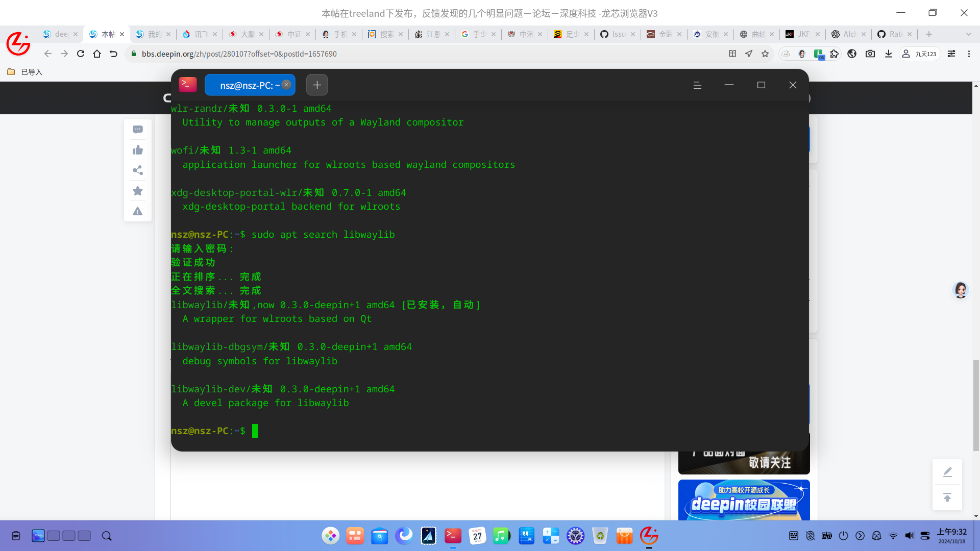This screenshot has height=551, width=980.
Task: Bookmark this page using the address bar star
Action: (x=765, y=54)
